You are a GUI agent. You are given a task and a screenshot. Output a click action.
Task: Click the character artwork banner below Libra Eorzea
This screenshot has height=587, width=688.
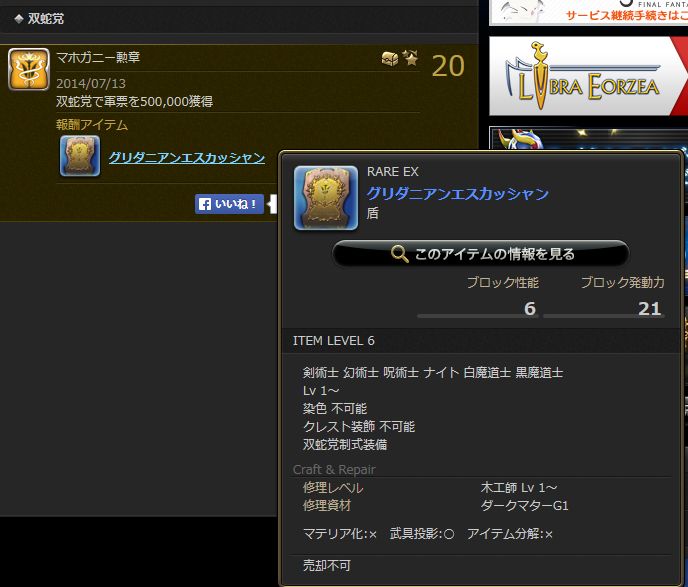(x=588, y=138)
